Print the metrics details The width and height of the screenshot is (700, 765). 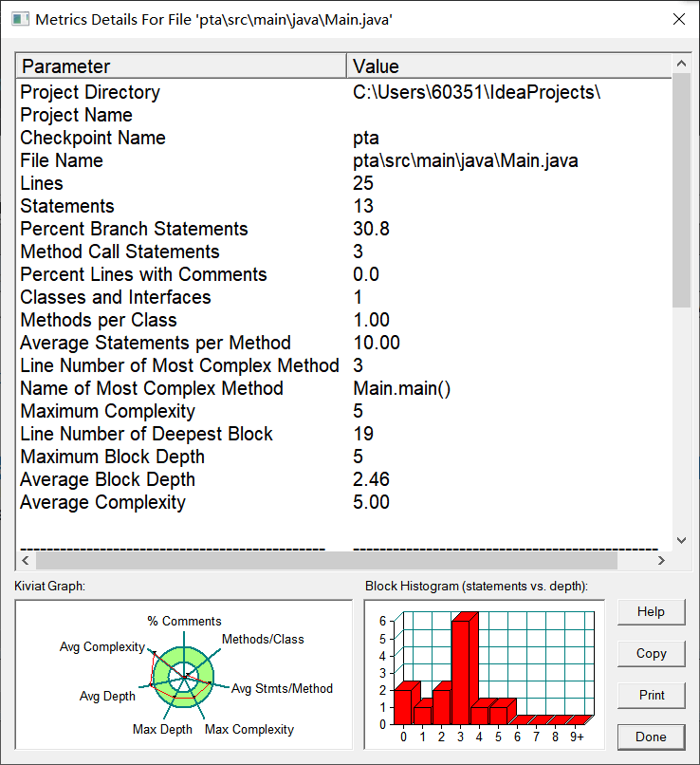pyautogui.click(x=652, y=695)
